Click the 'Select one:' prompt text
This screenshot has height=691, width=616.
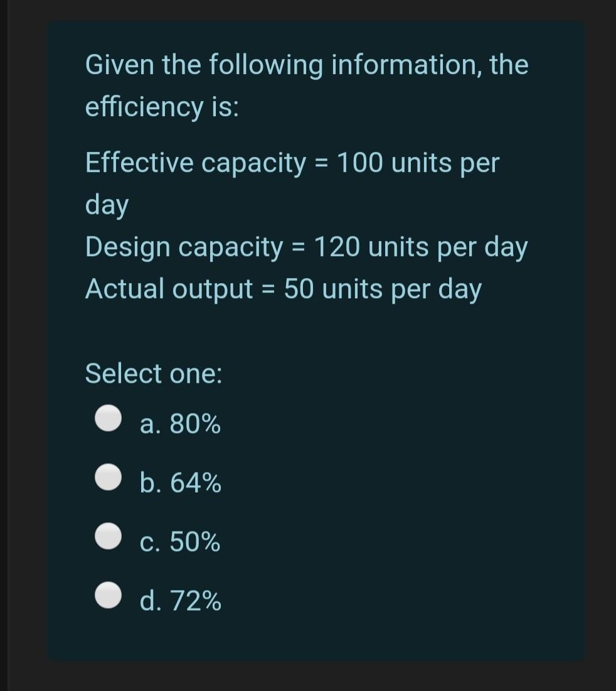152,373
